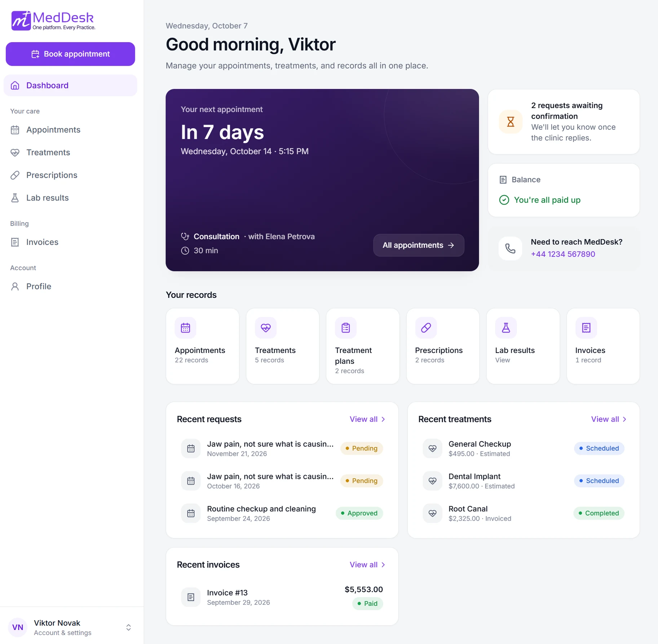Click the calendar icon beside Routine checkup
This screenshot has height=644, width=658.
[x=191, y=513]
